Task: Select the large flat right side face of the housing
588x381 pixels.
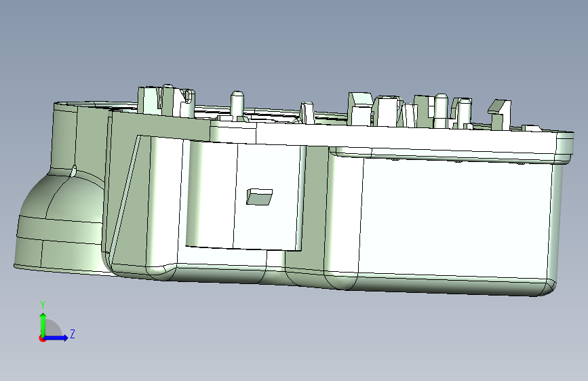Action: click(x=454, y=218)
